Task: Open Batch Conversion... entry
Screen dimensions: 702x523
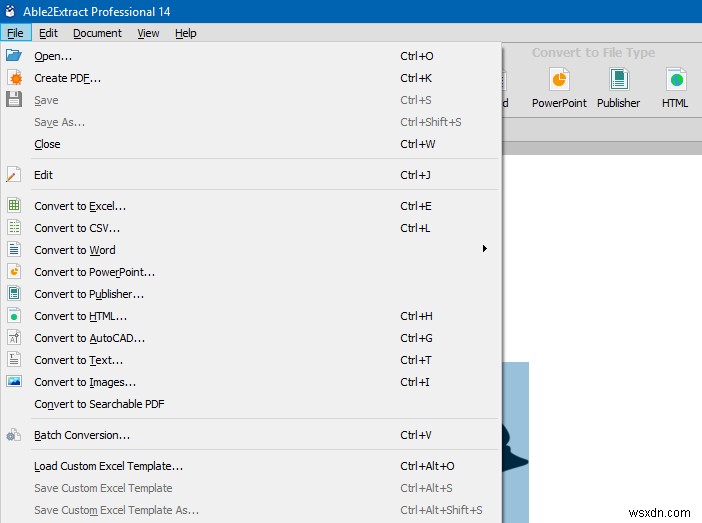Action: click(251, 435)
